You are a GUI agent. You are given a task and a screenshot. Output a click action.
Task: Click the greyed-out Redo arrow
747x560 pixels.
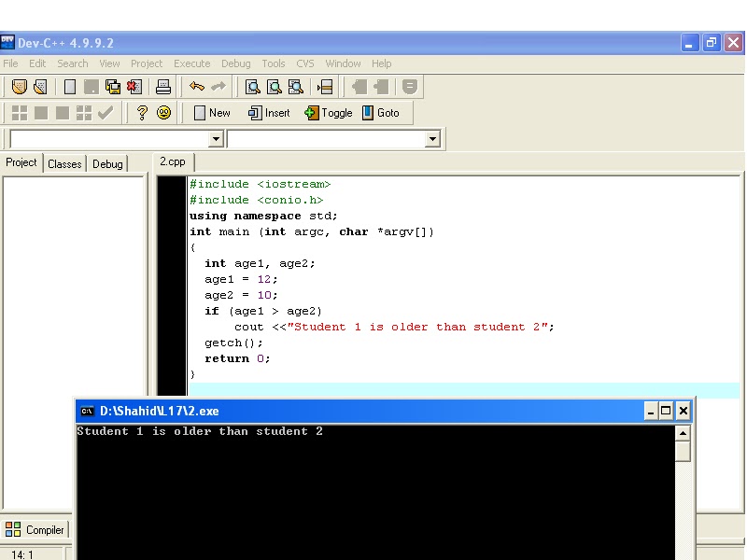coord(218,87)
